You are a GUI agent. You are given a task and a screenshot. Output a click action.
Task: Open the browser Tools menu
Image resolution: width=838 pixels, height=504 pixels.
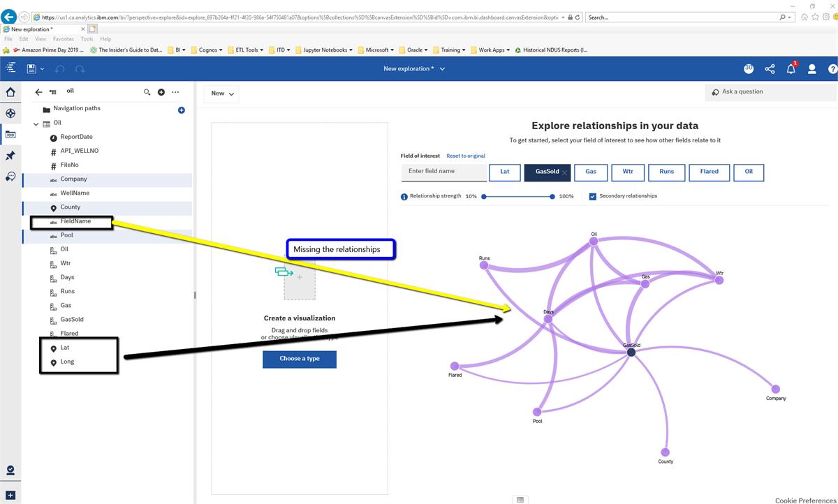coord(87,39)
